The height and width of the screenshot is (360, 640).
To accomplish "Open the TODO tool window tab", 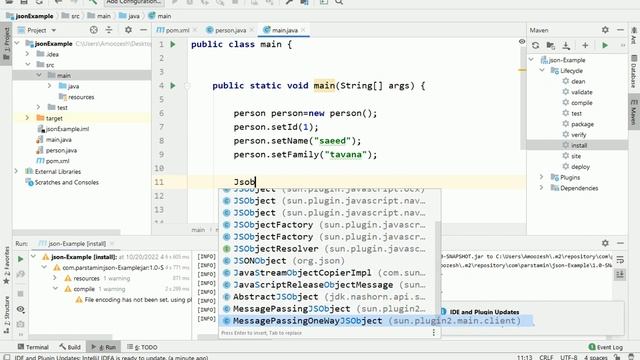I will [142, 347].
